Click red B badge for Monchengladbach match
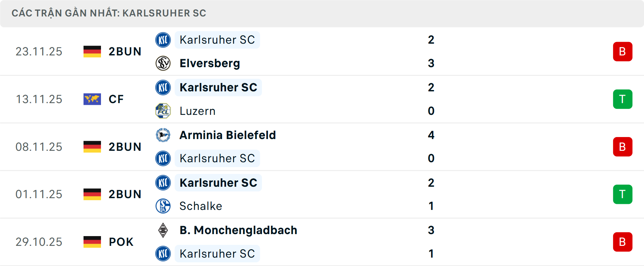 [623, 242]
